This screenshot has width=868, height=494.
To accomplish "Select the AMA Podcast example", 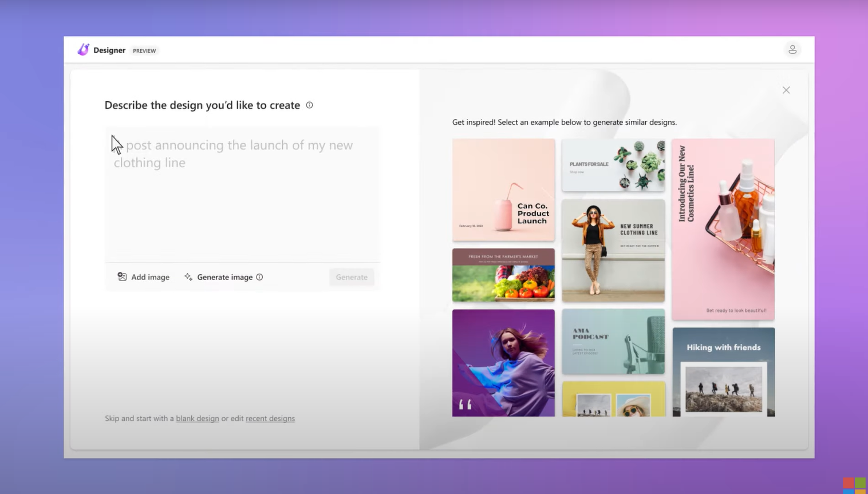I will point(613,341).
